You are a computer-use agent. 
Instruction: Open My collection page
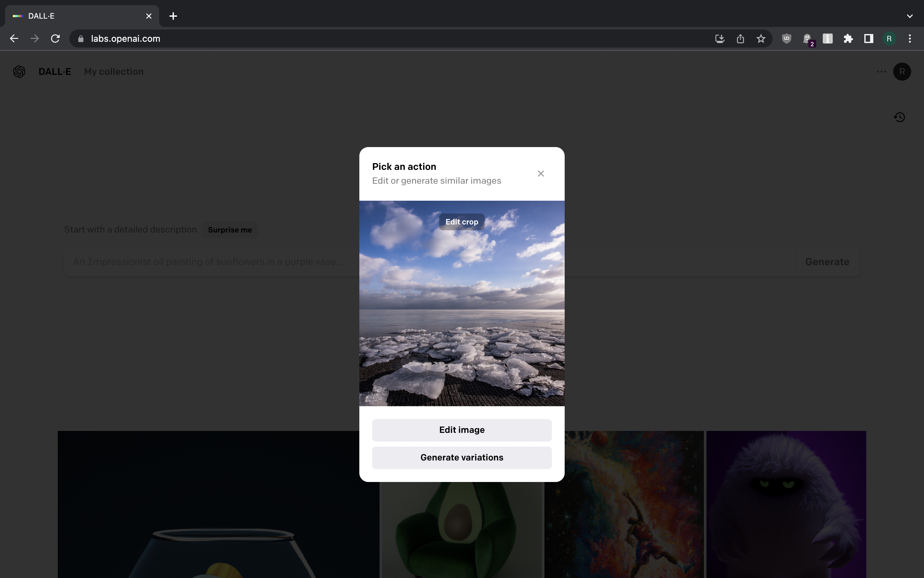click(114, 72)
